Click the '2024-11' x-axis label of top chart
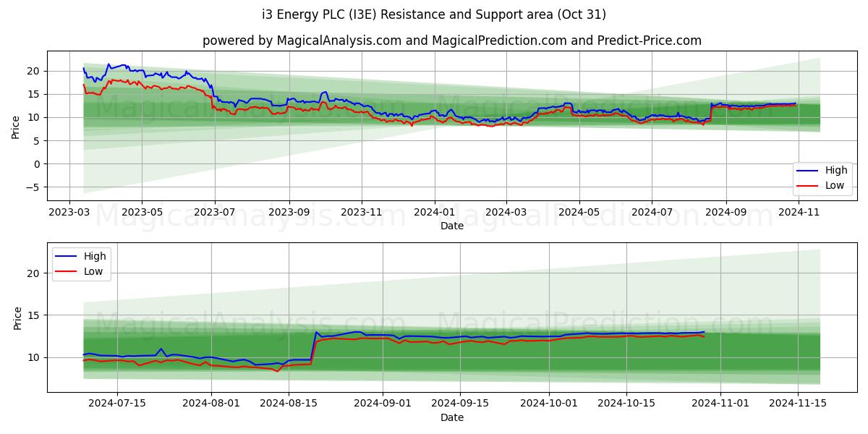This screenshot has height=434, width=868. click(x=797, y=213)
